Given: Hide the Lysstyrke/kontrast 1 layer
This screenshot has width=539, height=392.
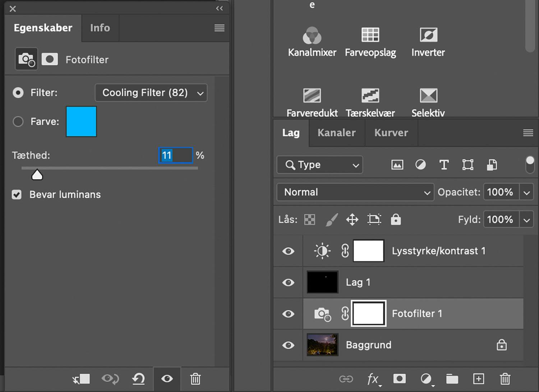Looking at the screenshot, I should pos(288,251).
